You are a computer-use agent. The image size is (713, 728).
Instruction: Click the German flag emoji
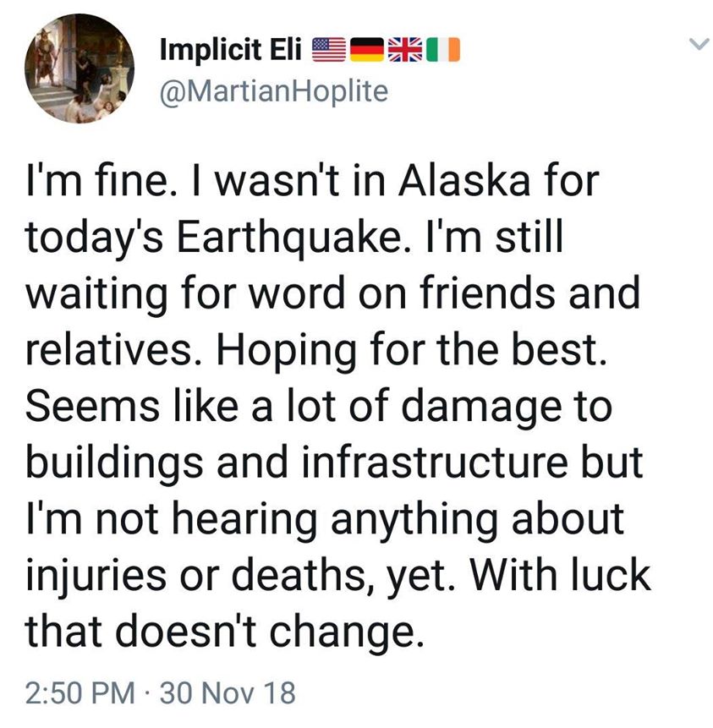click(367, 51)
